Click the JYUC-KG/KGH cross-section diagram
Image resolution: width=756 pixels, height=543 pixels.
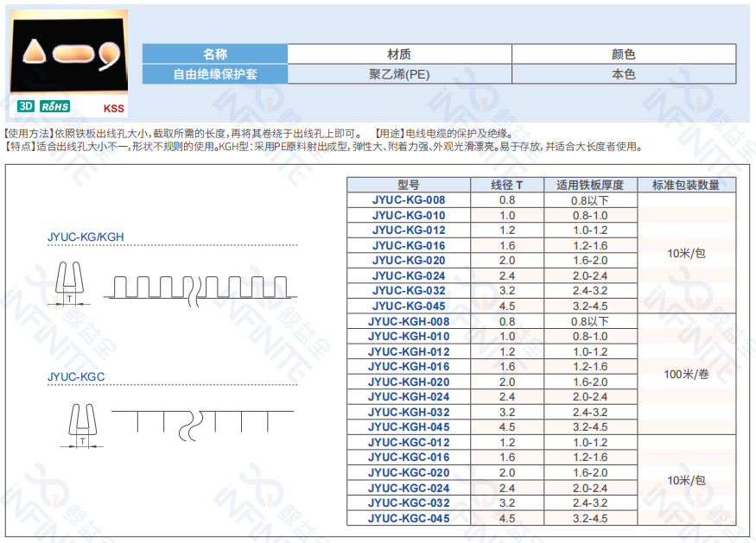click(70, 282)
